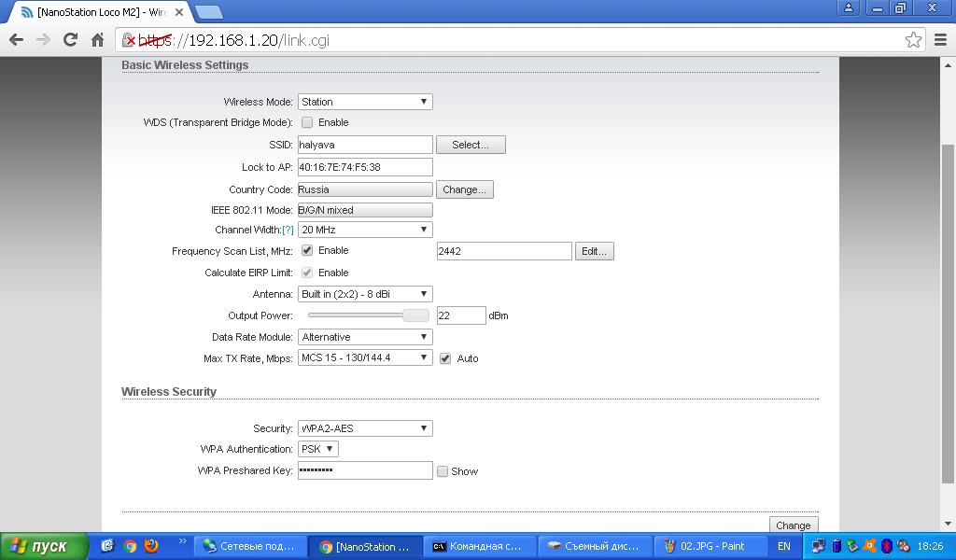Open the Start (пуск) menu
Viewport: 956px width, 560px height.
(44, 547)
